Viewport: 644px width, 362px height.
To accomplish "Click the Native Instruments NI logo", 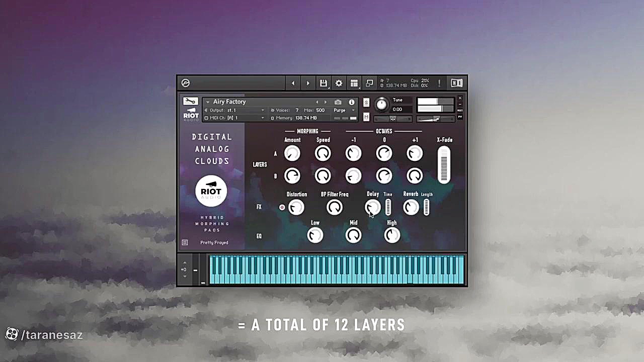I will 456,83.
